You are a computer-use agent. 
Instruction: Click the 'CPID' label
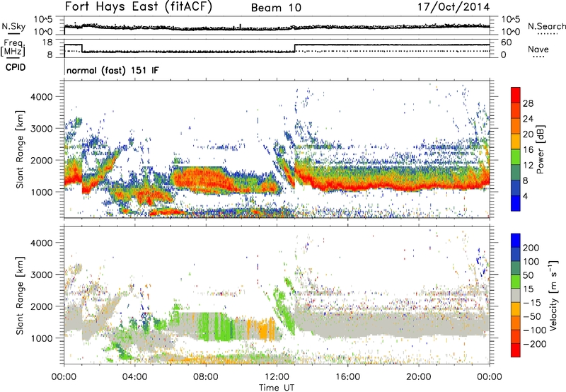tap(16, 67)
